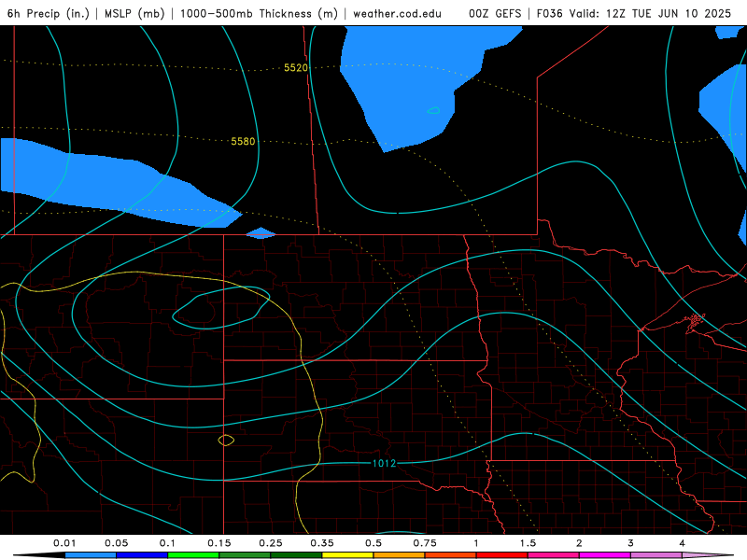Select the '6h Precip (in.)' header text
The image size is (747, 560).
tap(49, 13)
